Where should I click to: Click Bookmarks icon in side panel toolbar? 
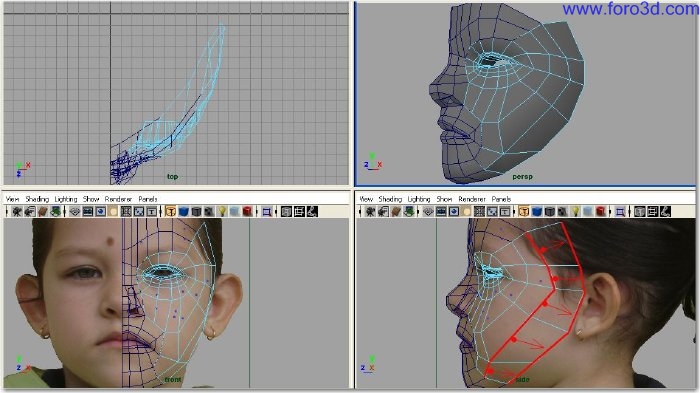pyautogui.click(x=396, y=212)
